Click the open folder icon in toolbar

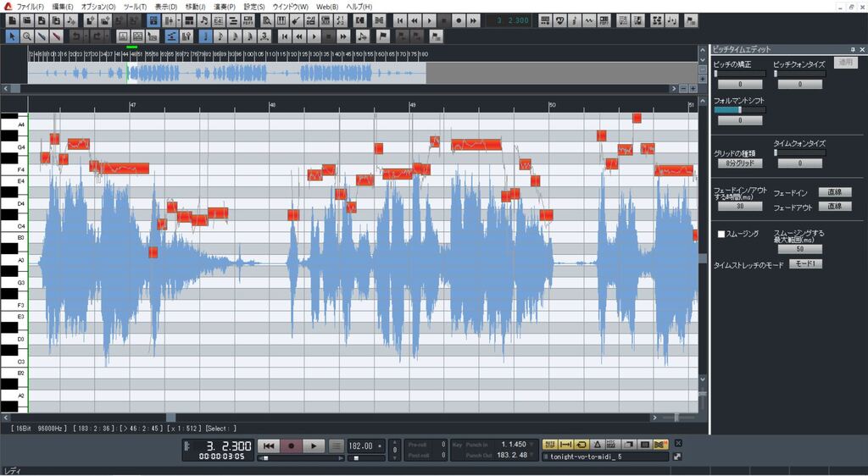[26, 20]
